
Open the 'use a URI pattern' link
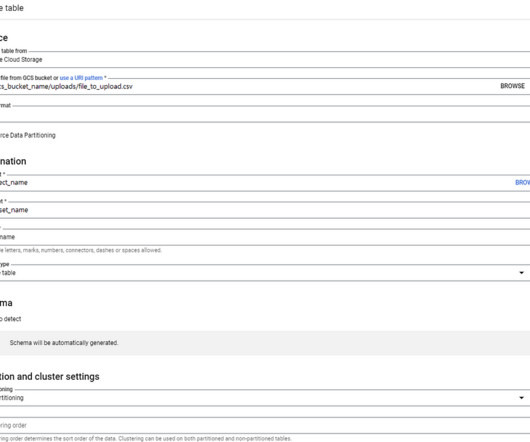pos(81,78)
